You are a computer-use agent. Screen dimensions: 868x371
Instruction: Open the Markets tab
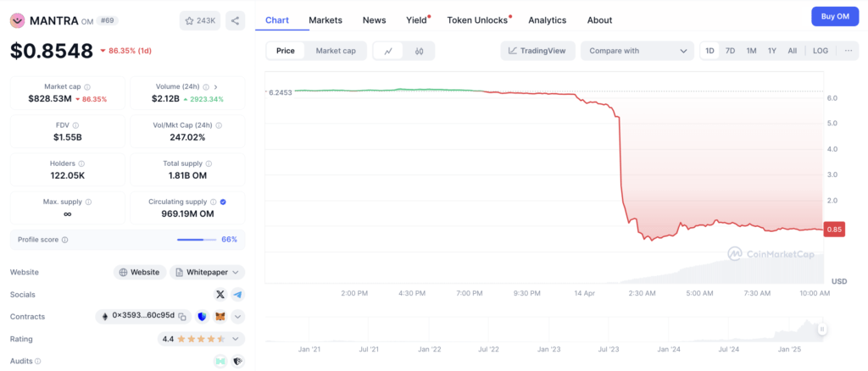click(x=325, y=19)
